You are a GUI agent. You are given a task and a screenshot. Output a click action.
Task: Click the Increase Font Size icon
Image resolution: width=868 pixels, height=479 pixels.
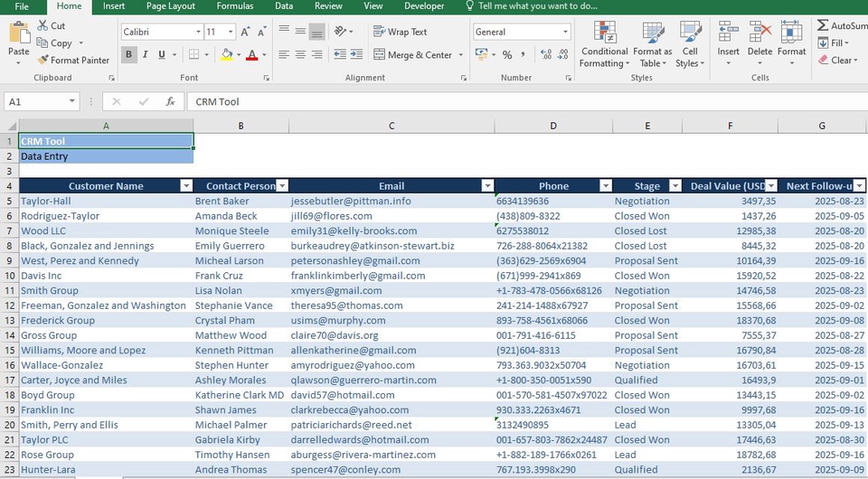[246, 32]
